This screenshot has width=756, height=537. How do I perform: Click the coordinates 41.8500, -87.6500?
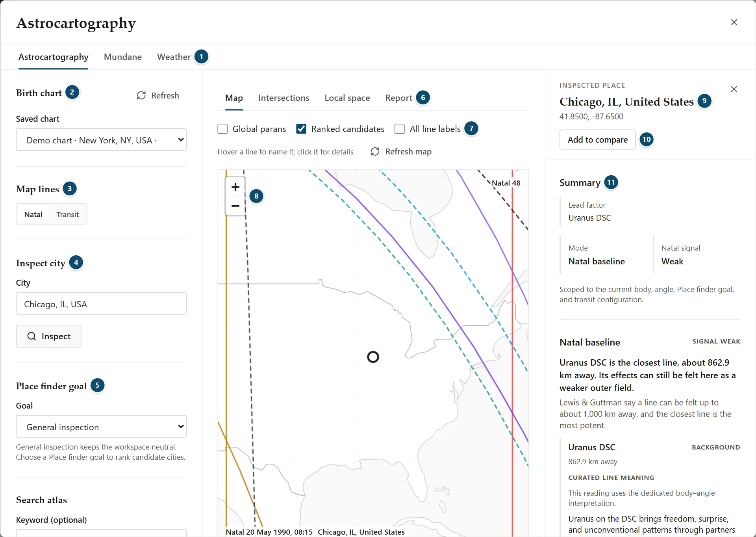coord(591,117)
